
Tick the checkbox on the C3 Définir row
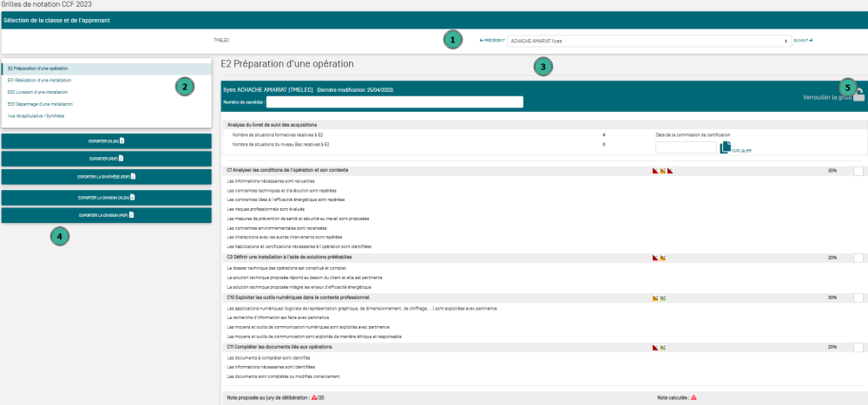click(x=858, y=258)
